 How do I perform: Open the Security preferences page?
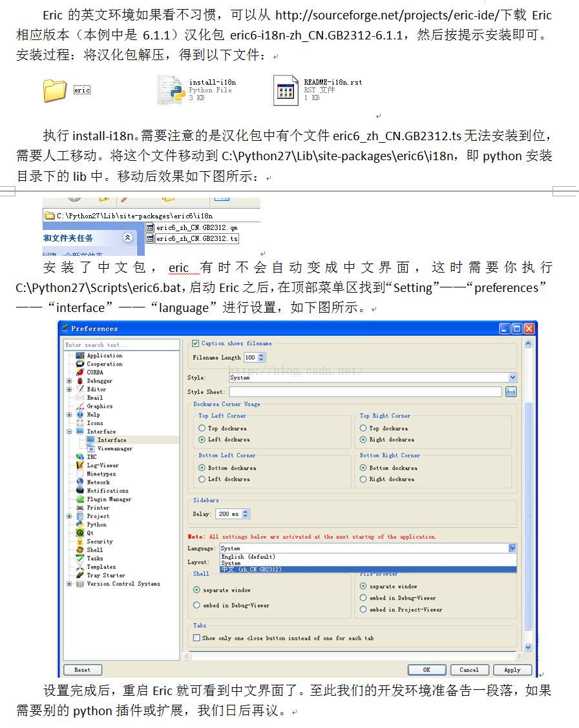[x=100, y=541]
